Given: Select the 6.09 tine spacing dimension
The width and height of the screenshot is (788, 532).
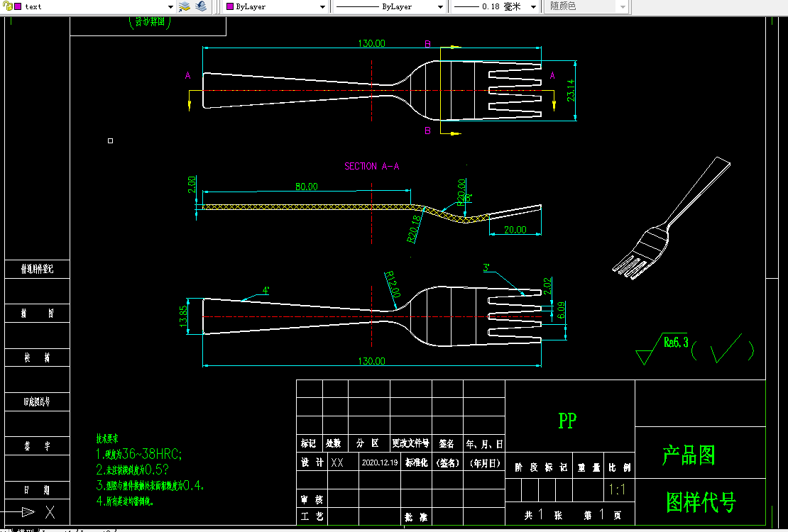Looking at the screenshot, I should [562, 310].
